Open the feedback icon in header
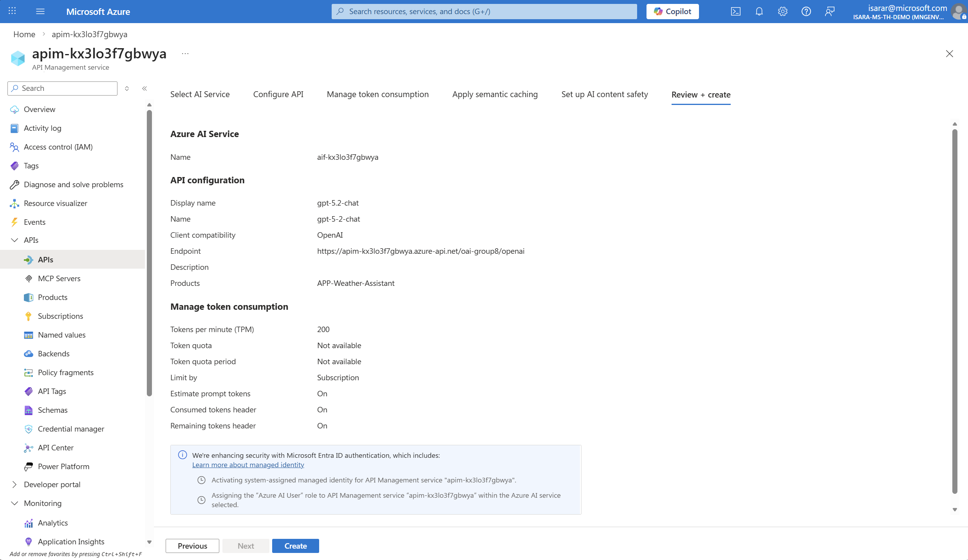 click(830, 11)
